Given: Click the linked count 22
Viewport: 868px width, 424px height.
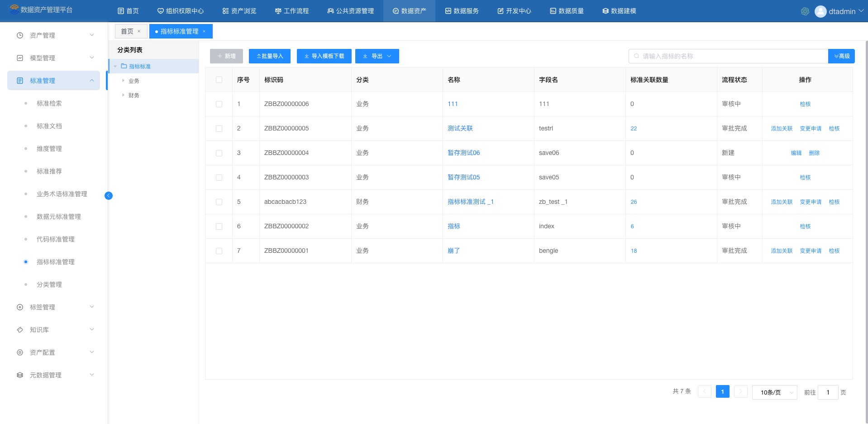Looking at the screenshot, I should click(634, 129).
